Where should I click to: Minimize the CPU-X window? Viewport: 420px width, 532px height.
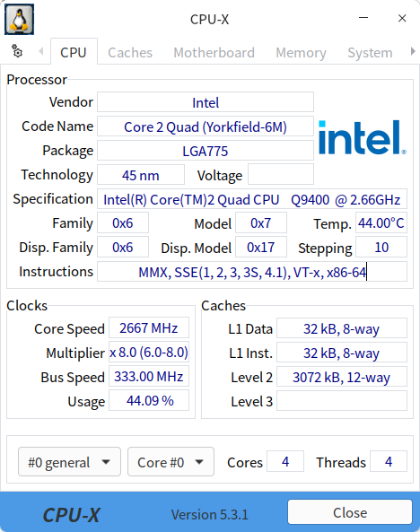363,18
